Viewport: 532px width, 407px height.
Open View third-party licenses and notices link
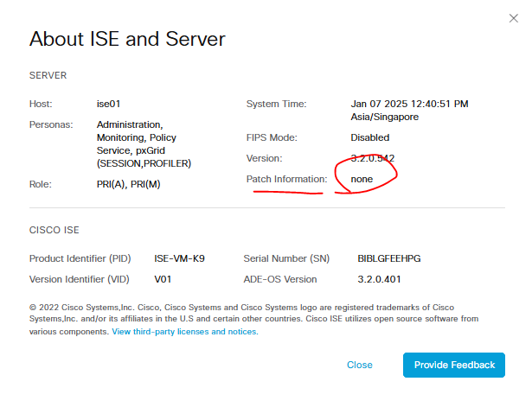[x=185, y=332]
